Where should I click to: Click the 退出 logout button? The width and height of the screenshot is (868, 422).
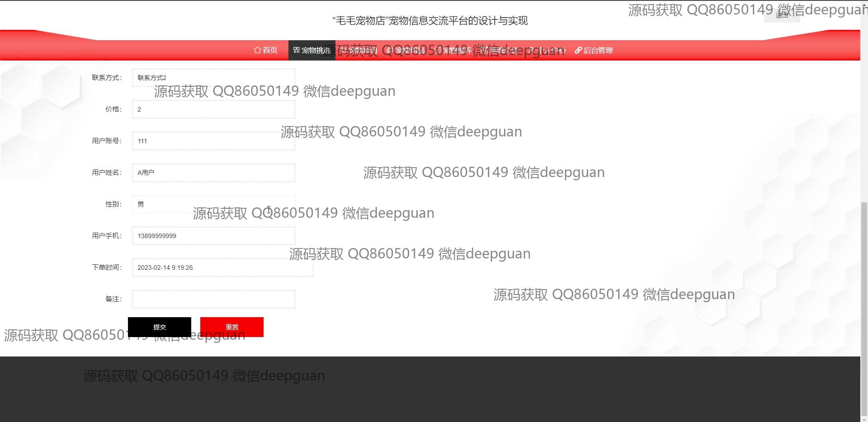tap(782, 15)
